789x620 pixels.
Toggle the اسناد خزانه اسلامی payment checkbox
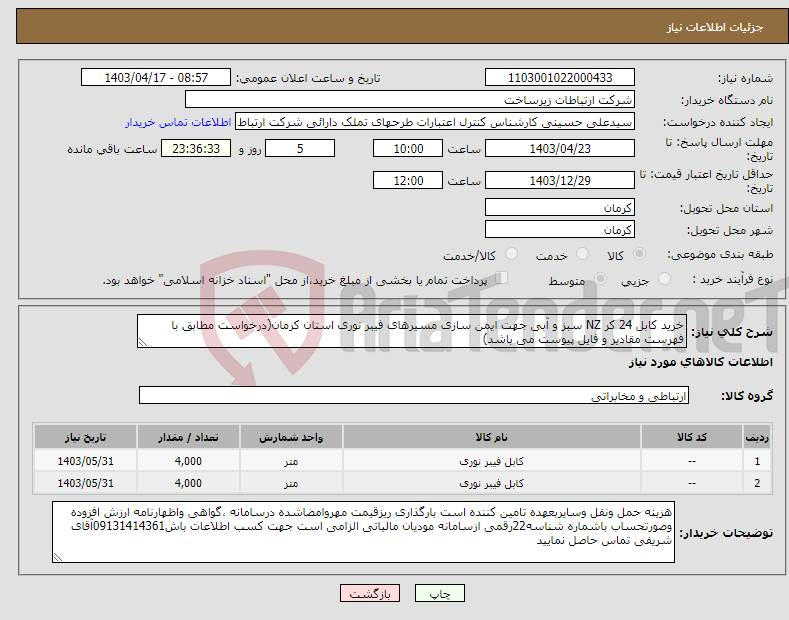point(502,278)
